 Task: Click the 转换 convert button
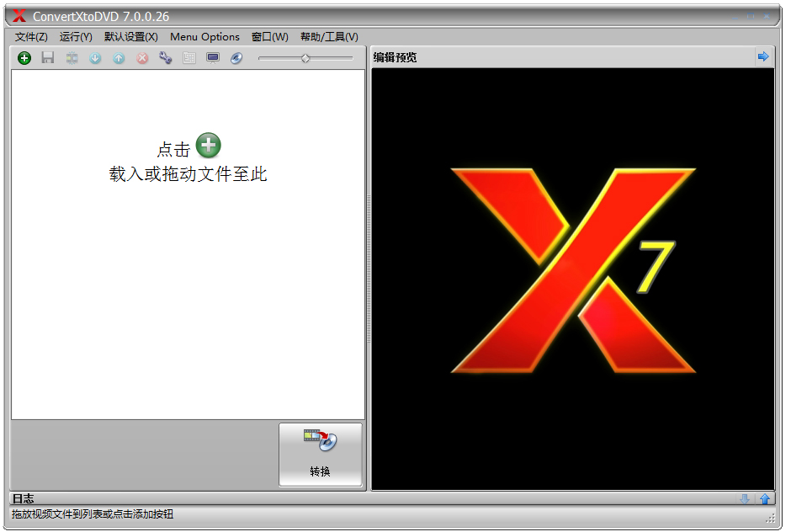pos(321,455)
